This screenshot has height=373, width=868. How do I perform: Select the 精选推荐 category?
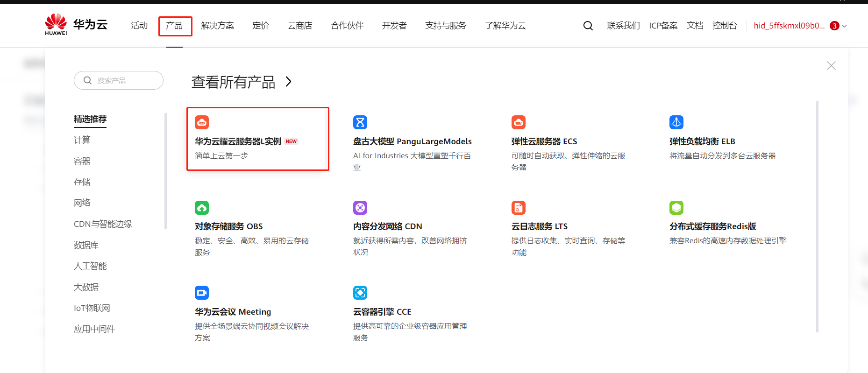(x=90, y=119)
